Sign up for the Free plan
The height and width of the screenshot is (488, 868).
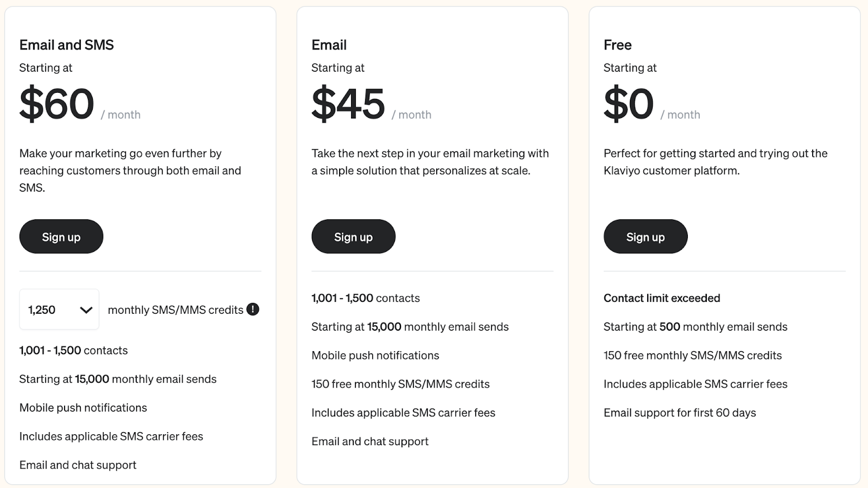(x=646, y=237)
